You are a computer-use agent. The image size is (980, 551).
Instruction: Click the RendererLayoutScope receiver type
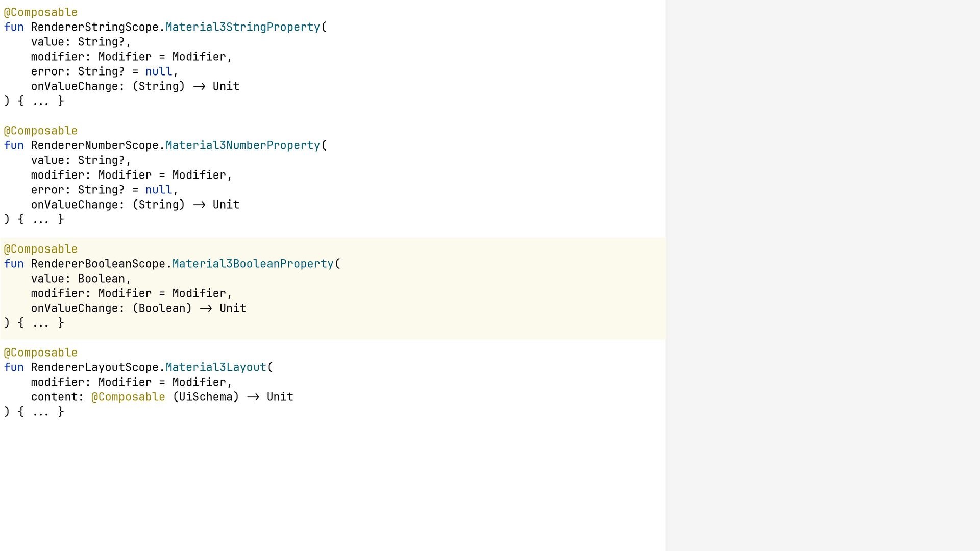pos(95,367)
